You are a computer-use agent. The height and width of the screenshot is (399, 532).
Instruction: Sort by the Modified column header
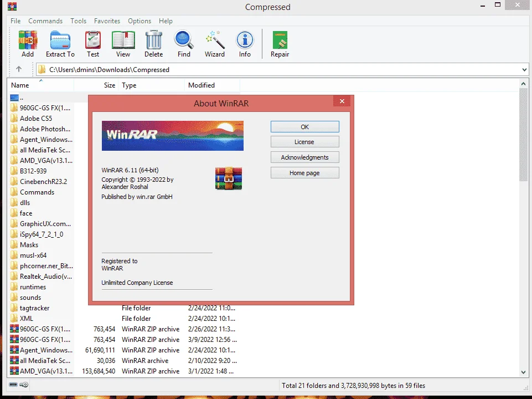coord(212,85)
